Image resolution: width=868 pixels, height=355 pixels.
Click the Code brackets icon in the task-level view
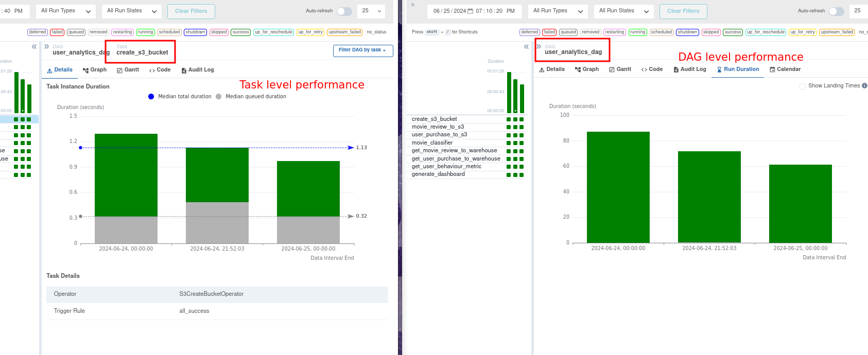(152, 70)
